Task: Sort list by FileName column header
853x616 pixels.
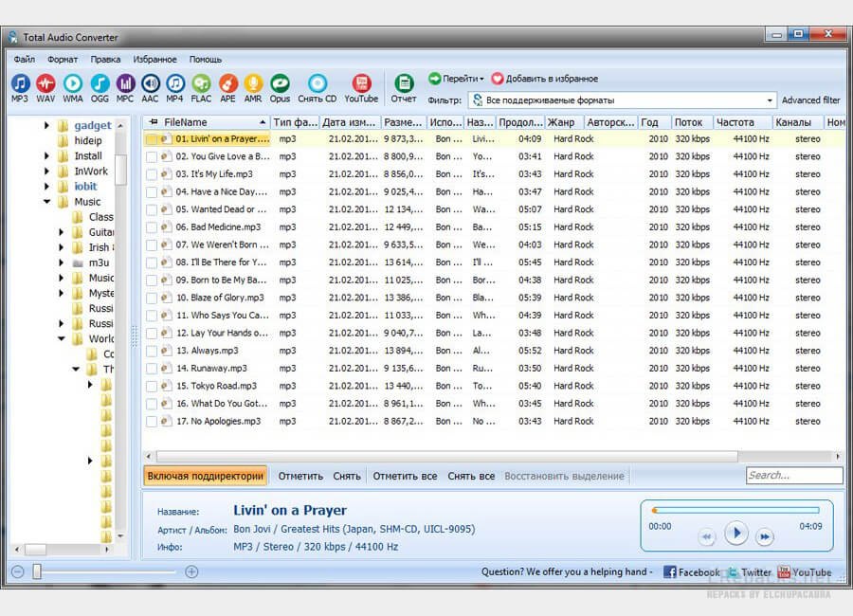Action: (207, 122)
